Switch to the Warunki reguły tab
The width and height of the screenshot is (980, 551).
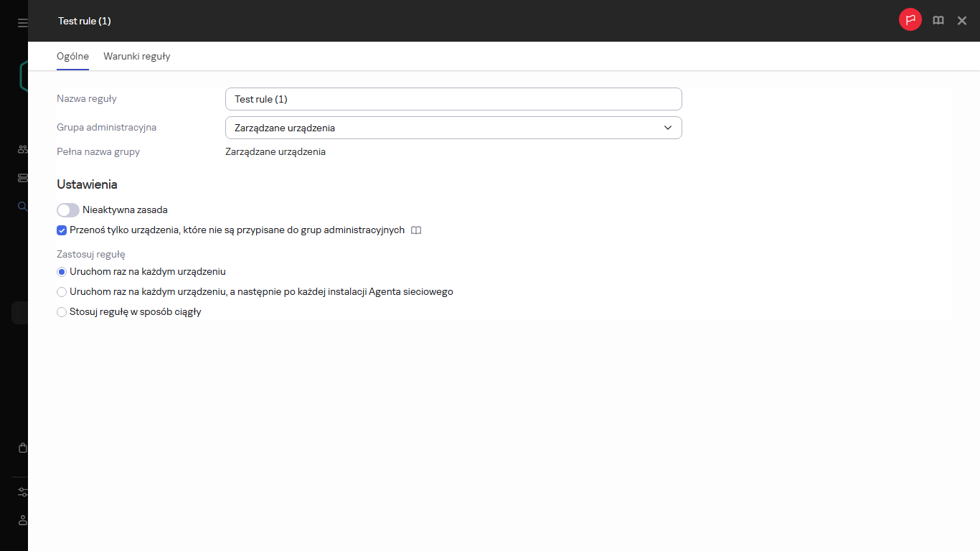[x=136, y=56]
